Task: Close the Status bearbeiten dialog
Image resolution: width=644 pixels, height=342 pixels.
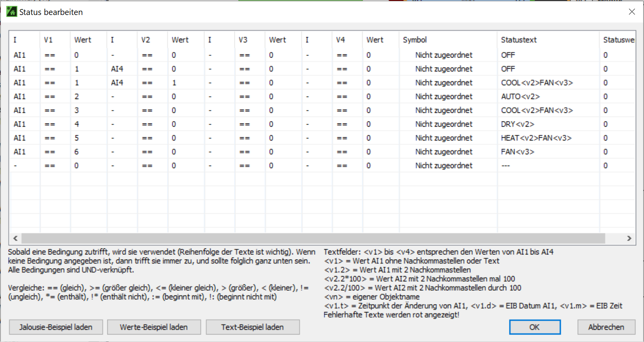Action: click(632, 12)
